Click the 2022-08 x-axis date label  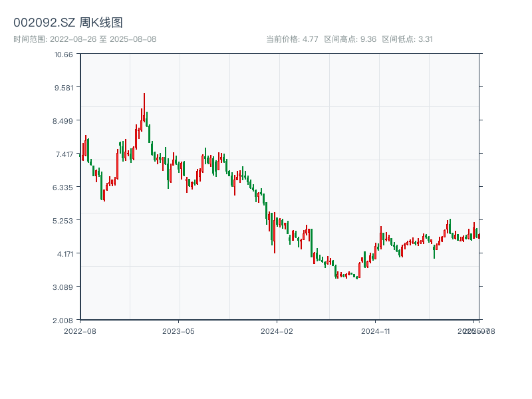pyautogui.click(x=80, y=331)
